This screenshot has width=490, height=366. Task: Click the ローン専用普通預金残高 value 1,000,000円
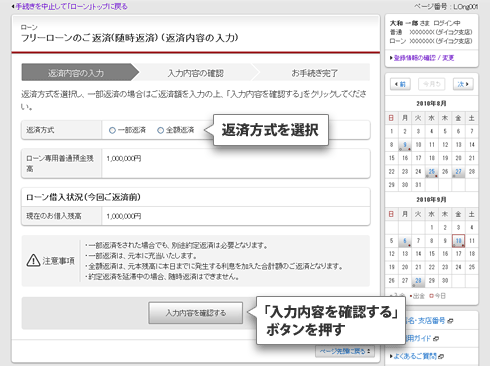pyautogui.click(x=124, y=159)
